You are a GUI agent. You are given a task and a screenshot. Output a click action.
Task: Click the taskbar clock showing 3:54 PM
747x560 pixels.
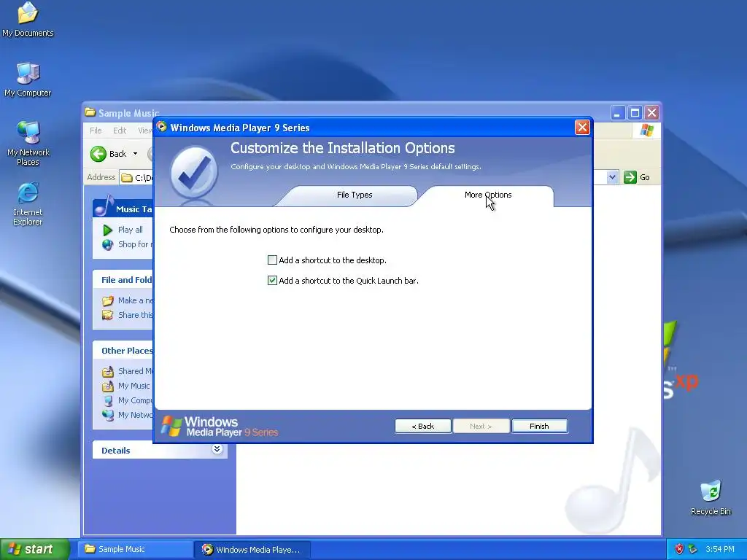[720, 549]
